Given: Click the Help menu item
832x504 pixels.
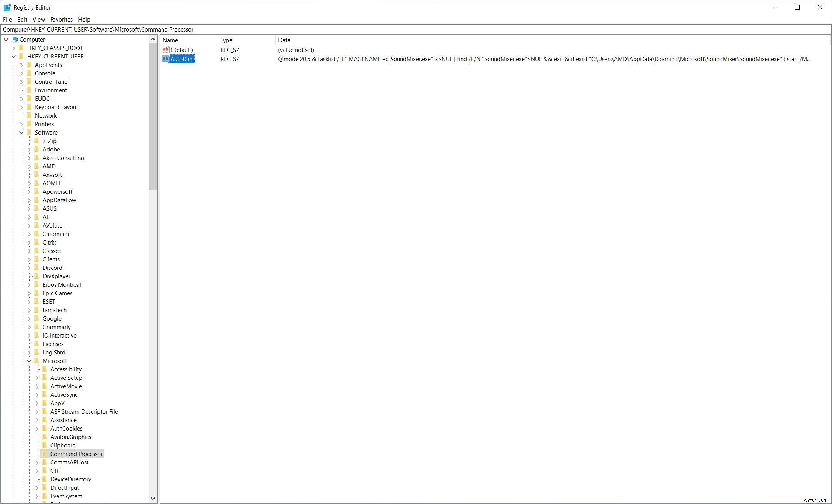Looking at the screenshot, I should 84,19.
